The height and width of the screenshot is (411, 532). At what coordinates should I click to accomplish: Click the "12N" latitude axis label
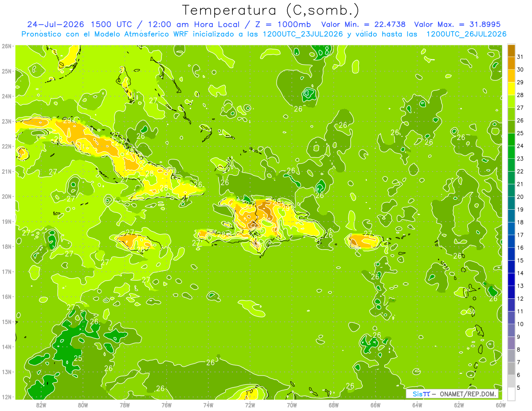[7, 396]
